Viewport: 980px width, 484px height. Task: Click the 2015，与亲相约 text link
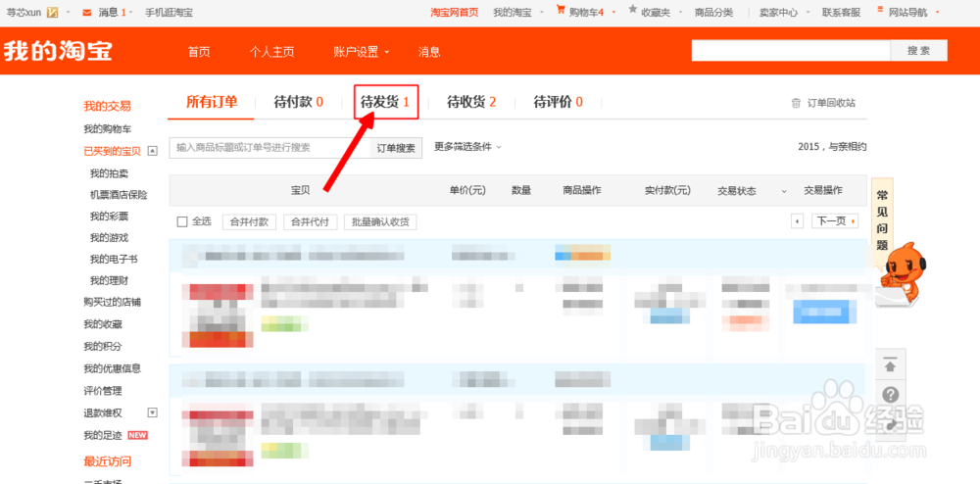(x=832, y=147)
